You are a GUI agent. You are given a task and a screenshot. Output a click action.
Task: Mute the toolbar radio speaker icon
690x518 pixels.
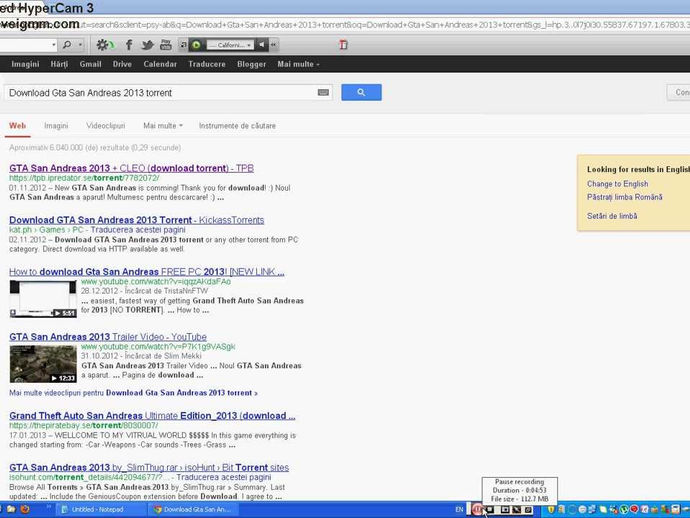261,44
